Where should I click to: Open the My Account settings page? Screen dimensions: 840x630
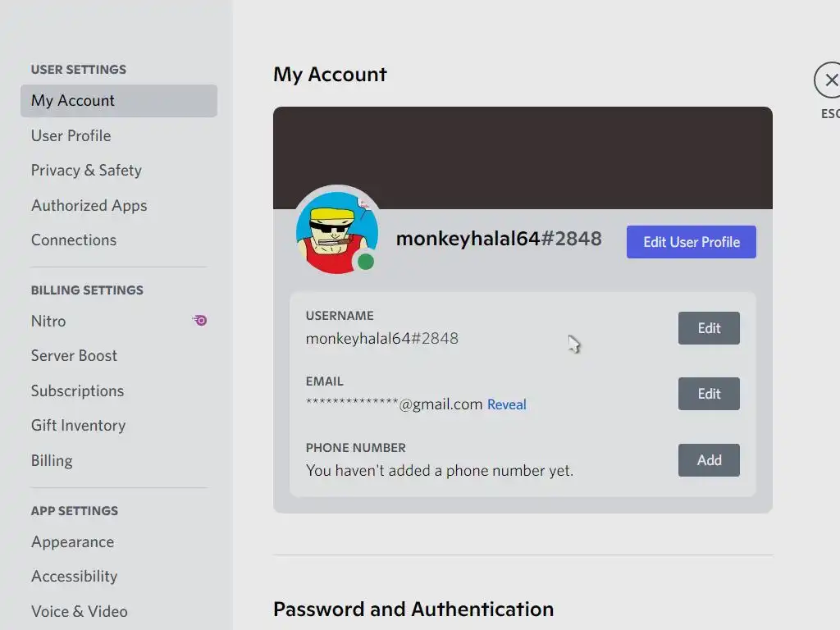118,101
